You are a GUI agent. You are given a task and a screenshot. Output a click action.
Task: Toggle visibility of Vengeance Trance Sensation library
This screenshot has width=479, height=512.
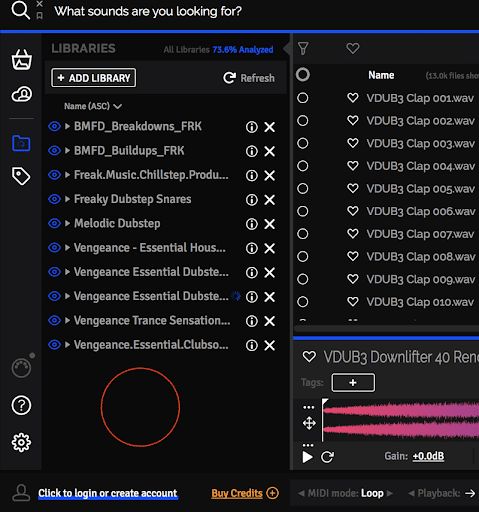tap(54, 320)
